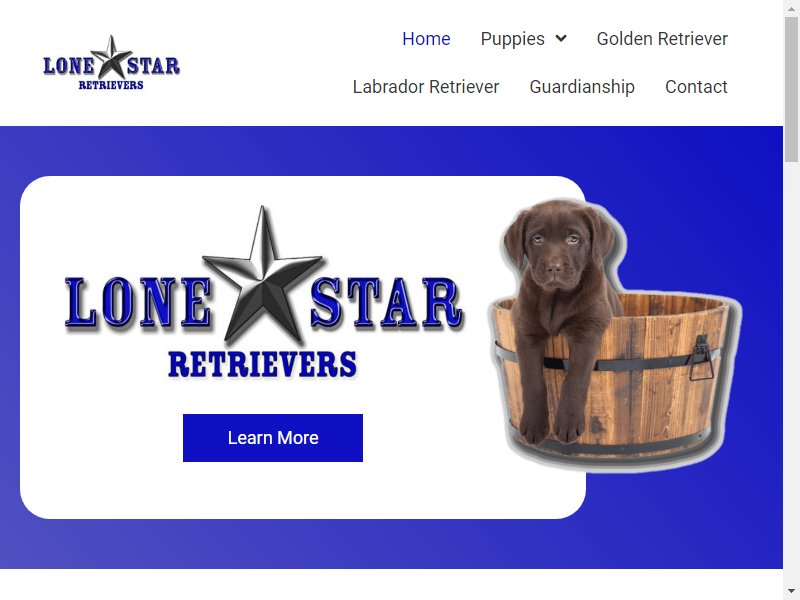800x600 pixels.
Task: Click the silver star in the banner logo
Action: point(263,278)
